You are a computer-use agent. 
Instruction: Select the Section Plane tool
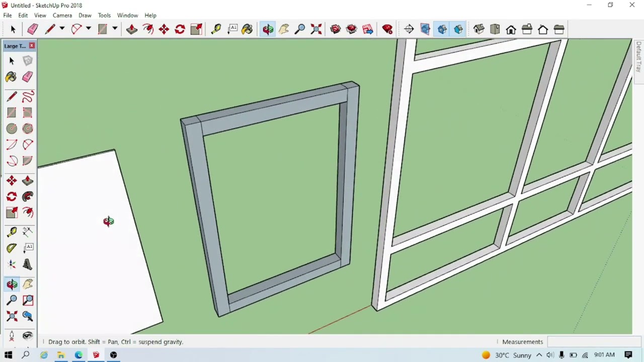click(409, 29)
